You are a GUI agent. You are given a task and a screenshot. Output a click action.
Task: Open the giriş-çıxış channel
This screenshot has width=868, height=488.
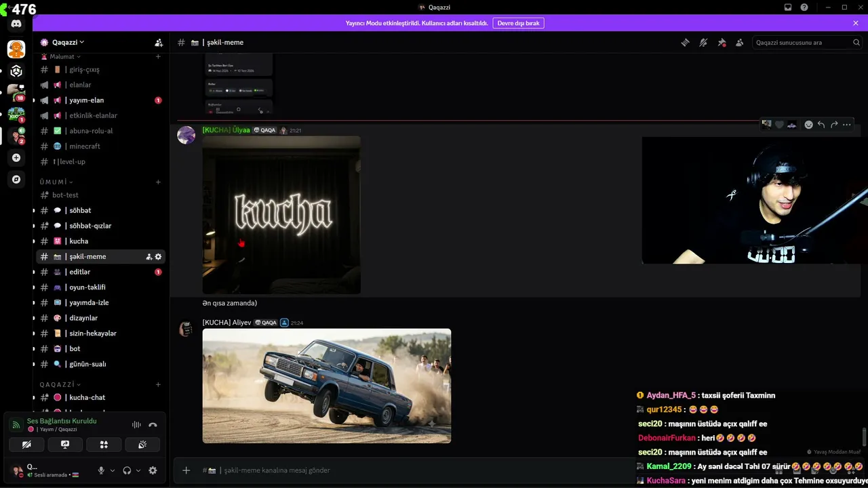tap(101, 69)
